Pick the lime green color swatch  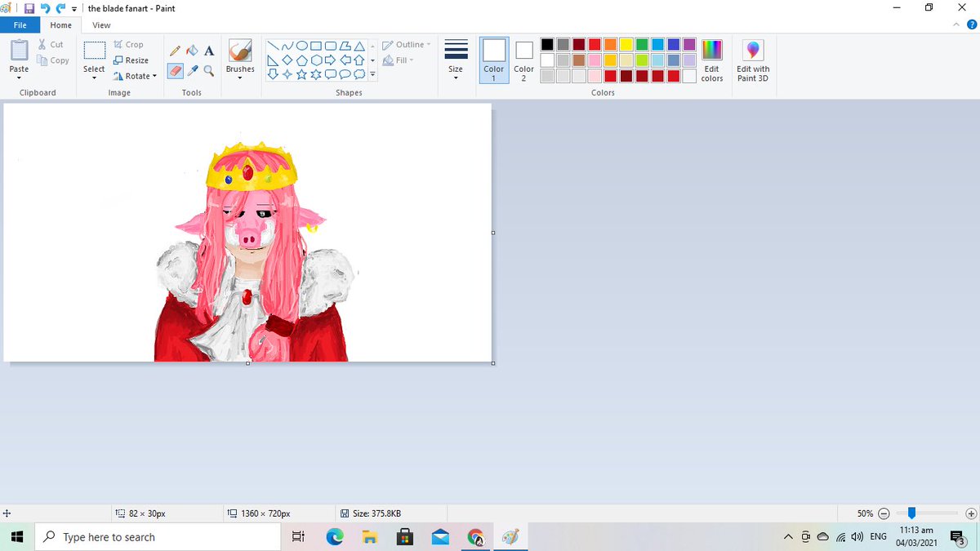(x=643, y=60)
